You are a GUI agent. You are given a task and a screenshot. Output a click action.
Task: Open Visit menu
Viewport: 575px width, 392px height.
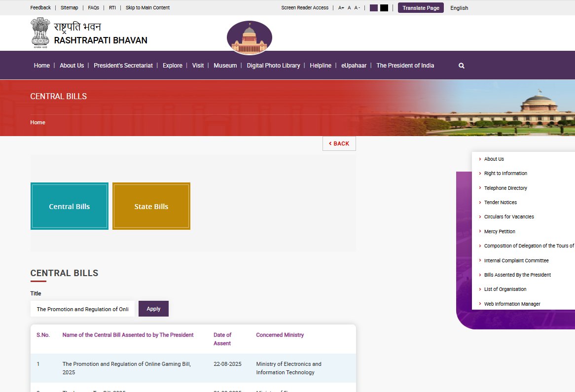coord(198,65)
